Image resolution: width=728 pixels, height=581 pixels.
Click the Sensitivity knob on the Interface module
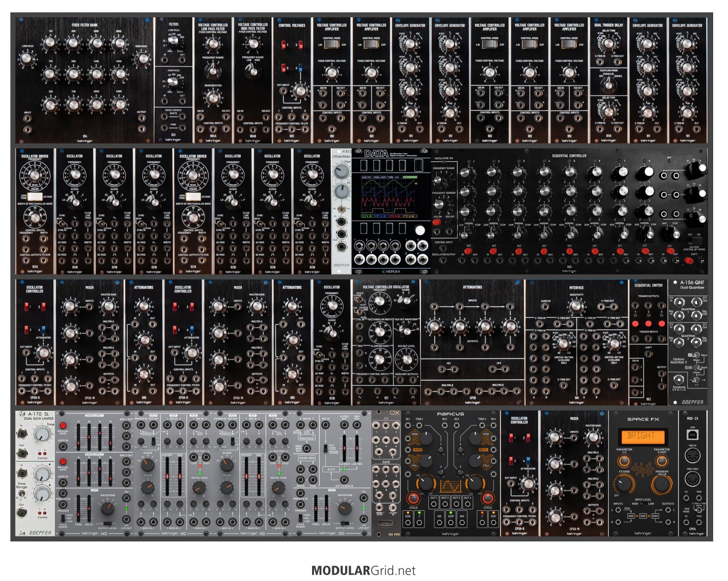[576, 306]
